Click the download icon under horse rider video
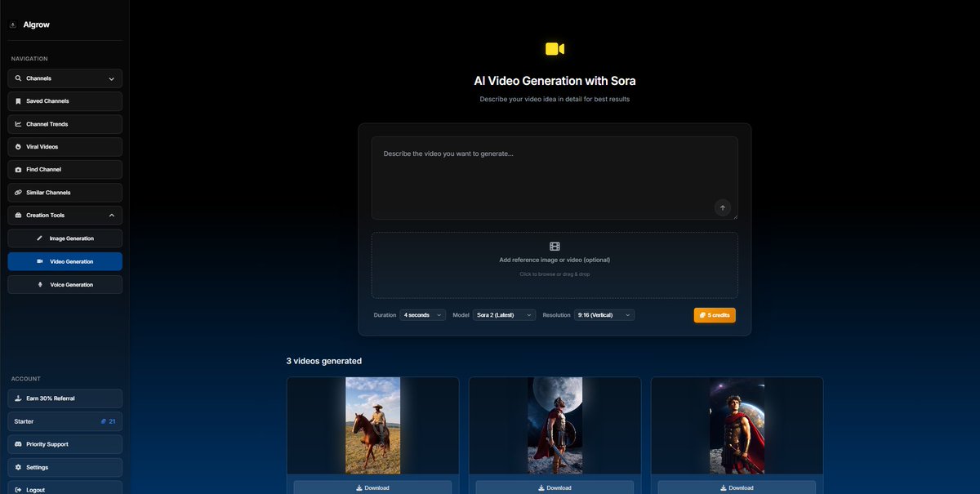Viewport: 980px width, 494px height. 359,488
